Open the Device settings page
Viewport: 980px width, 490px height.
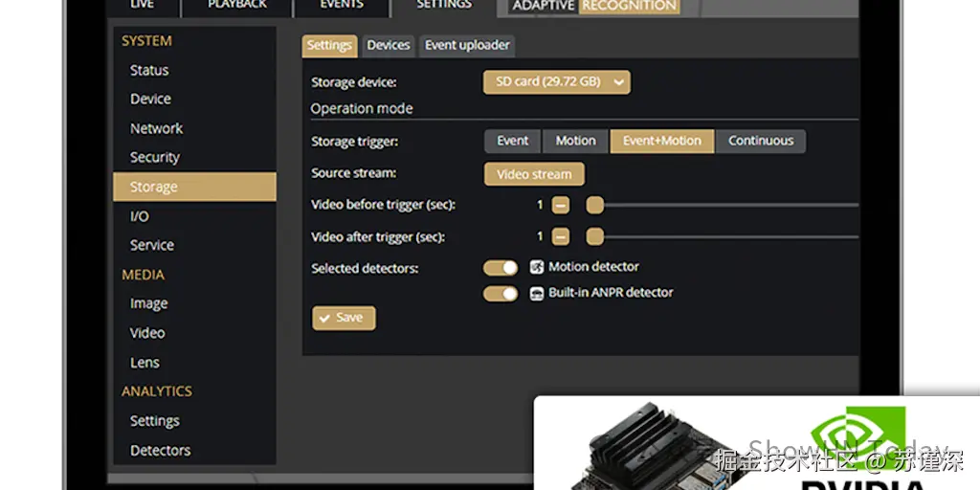coord(150,99)
